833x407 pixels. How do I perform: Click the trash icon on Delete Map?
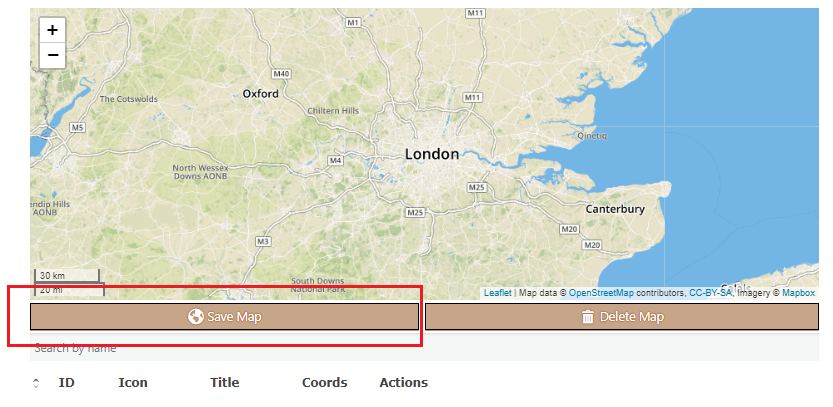587,317
